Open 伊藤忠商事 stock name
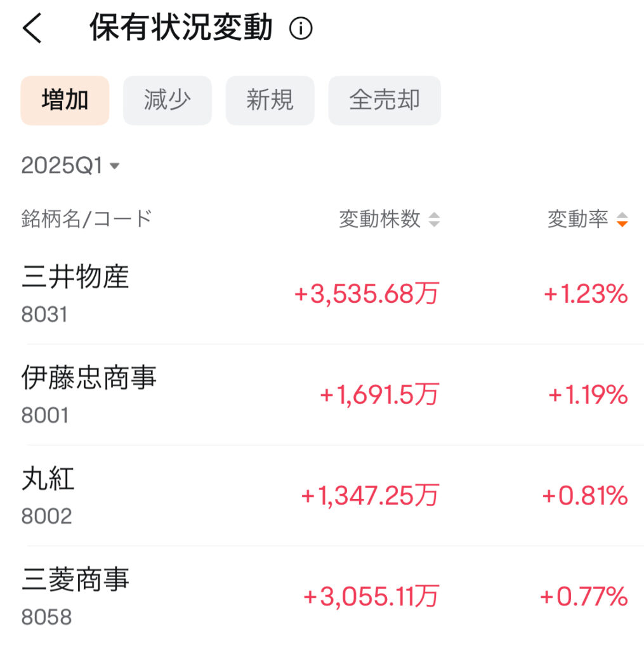Screen dimensions: 644x650 [89, 378]
